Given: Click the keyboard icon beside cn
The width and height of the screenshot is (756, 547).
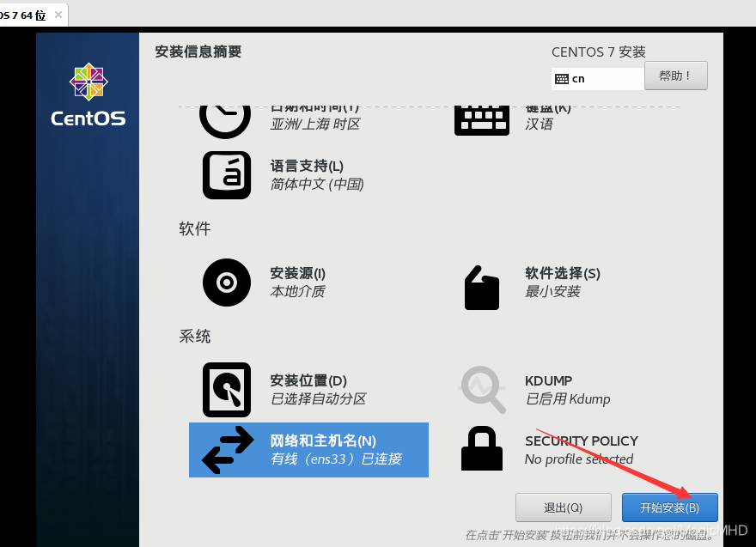Looking at the screenshot, I should (562, 79).
